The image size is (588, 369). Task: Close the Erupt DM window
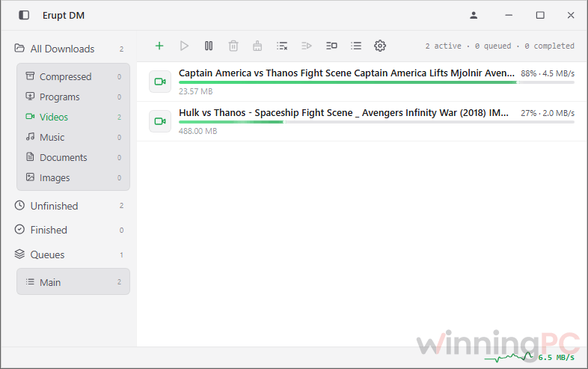571,15
